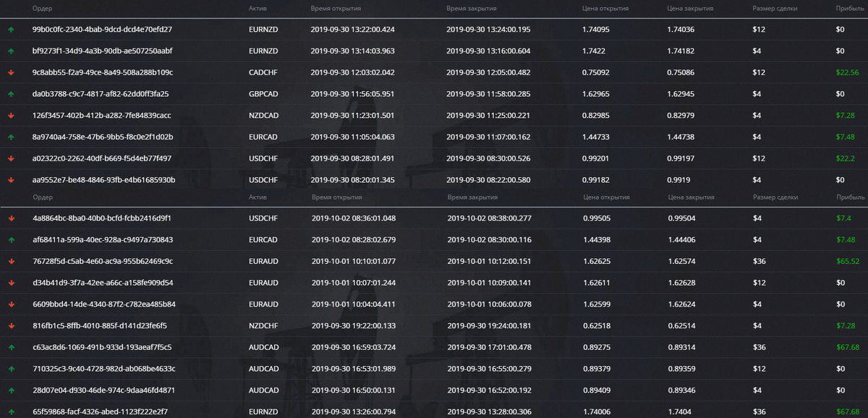This screenshot has height=418, width=868.
Task: Click green up arrow for order c63ac8d6
Action: coord(11,347)
